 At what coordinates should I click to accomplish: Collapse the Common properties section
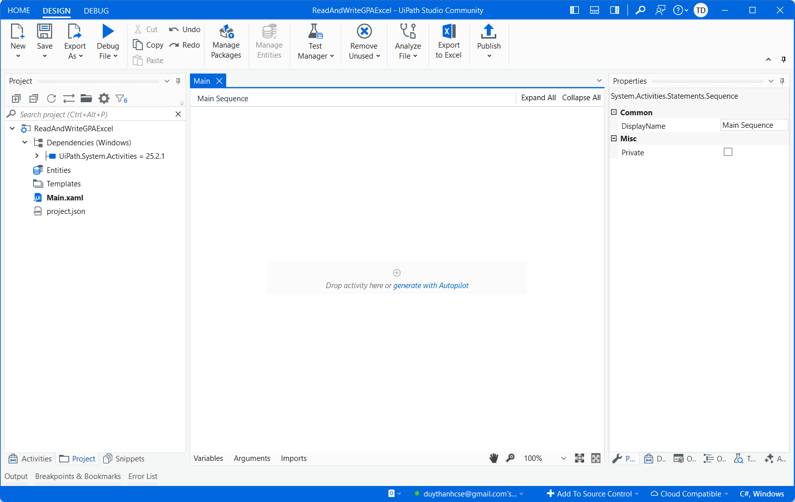[x=614, y=113]
